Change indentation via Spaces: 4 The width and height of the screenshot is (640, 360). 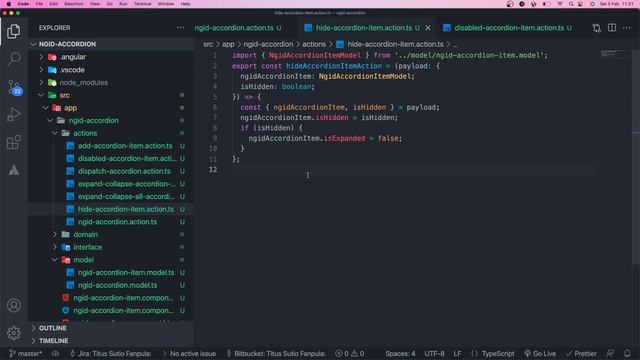click(400, 353)
